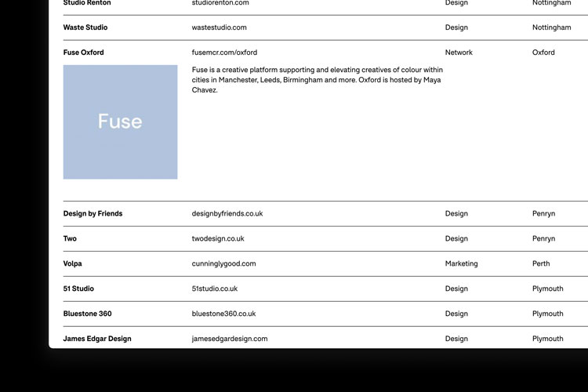588x392 pixels.
Task: Click Plymouth location in James Edgar Design row
Action: coord(547,339)
